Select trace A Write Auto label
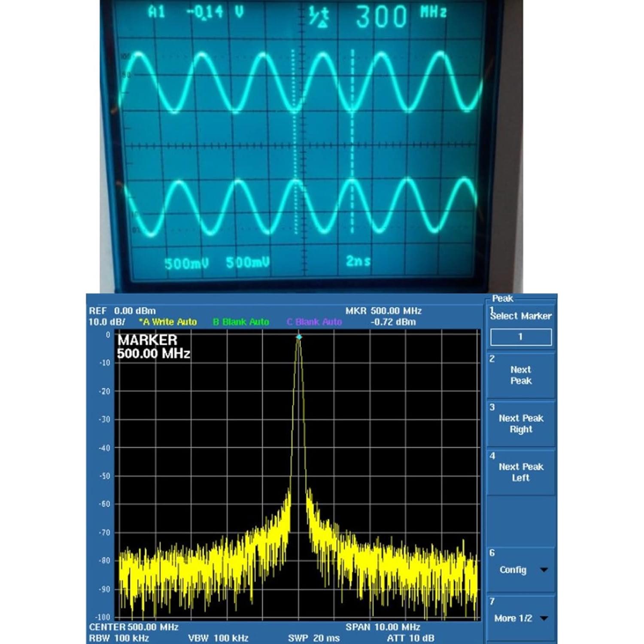644x644 pixels. [x=167, y=322]
